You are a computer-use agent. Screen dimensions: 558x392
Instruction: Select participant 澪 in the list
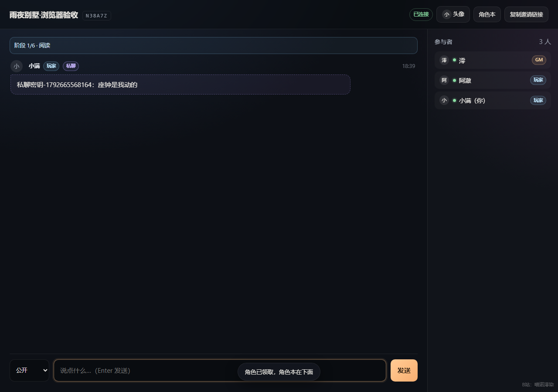point(493,60)
